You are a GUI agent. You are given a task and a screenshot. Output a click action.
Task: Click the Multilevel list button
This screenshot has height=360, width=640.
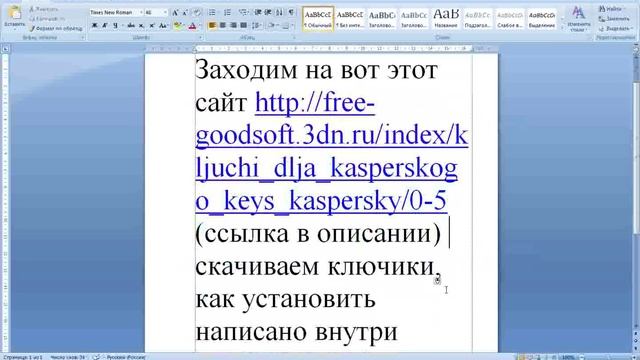point(243,13)
